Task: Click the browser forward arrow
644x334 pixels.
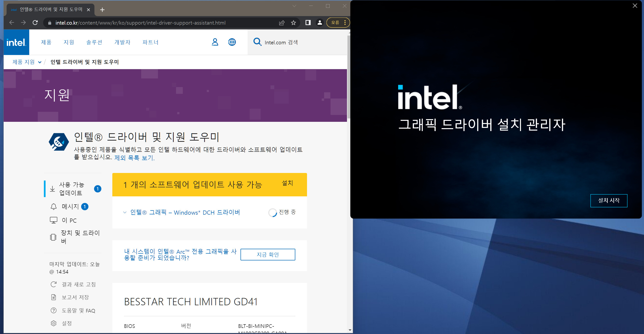Action: [23, 23]
